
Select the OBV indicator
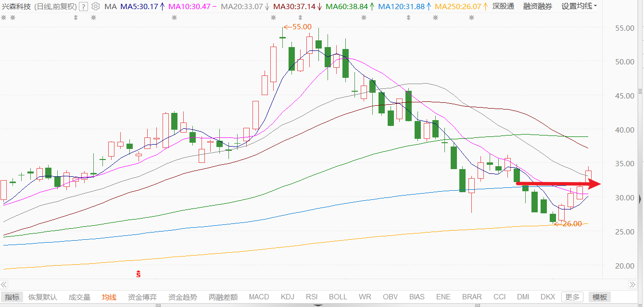coord(390,297)
